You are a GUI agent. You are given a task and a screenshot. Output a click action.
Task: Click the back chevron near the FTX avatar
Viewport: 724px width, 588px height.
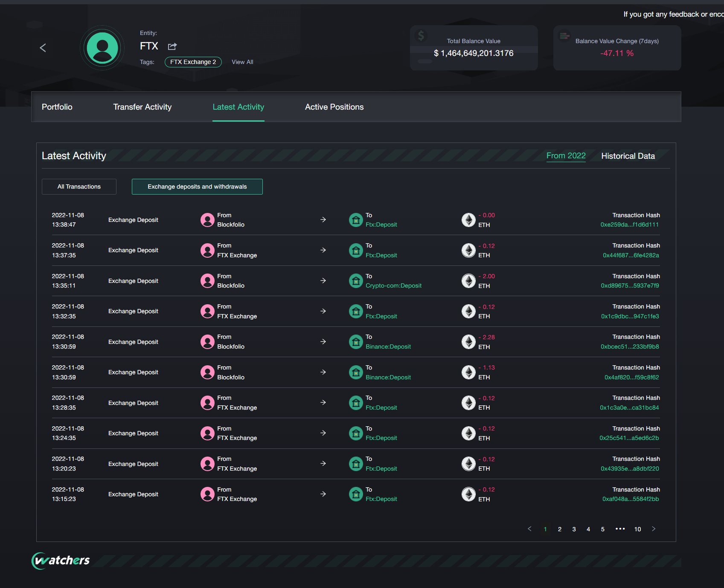click(43, 47)
